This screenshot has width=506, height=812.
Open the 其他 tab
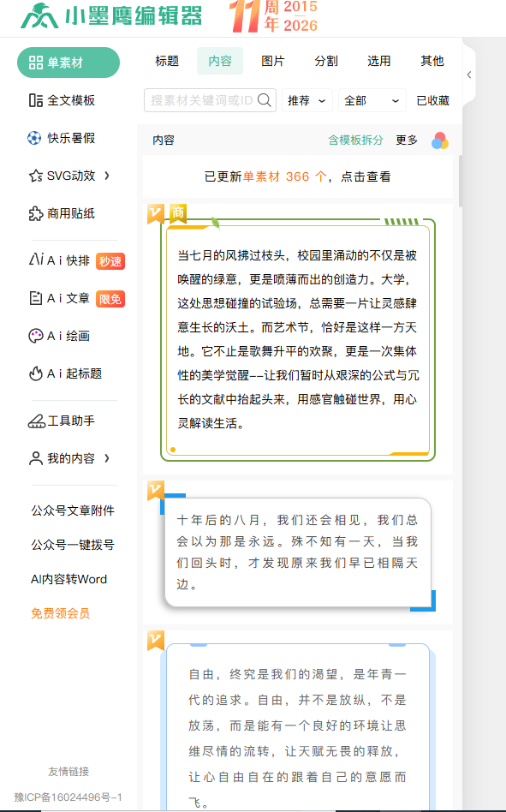coord(432,61)
